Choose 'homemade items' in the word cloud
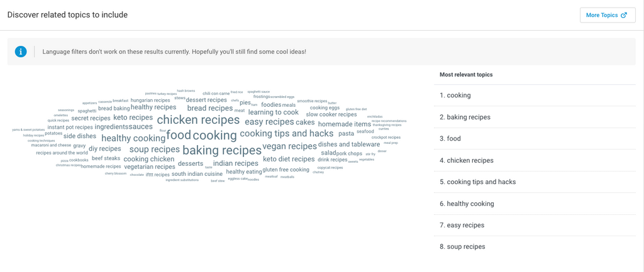The width and height of the screenshot is (644, 272). (x=345, y=124)
